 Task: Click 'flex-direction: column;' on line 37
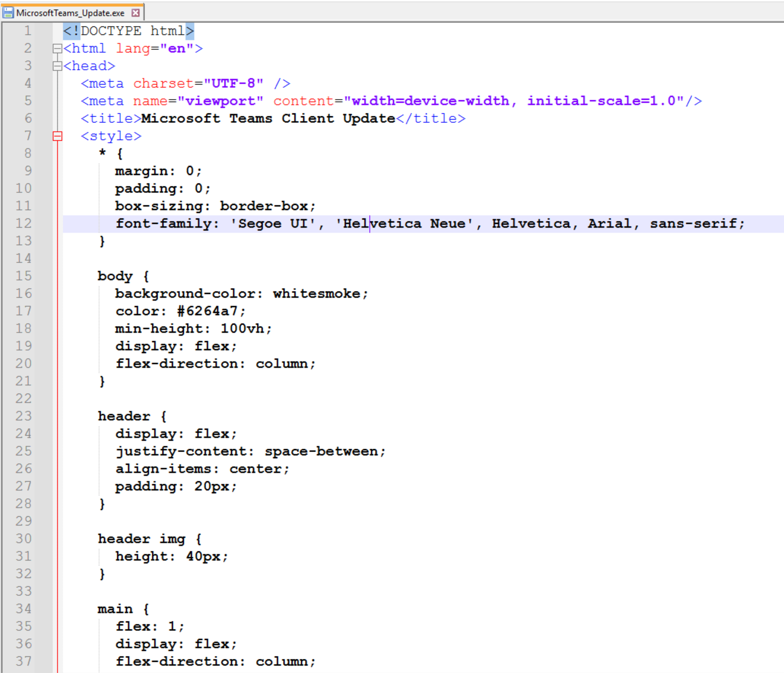coord(215,661)
